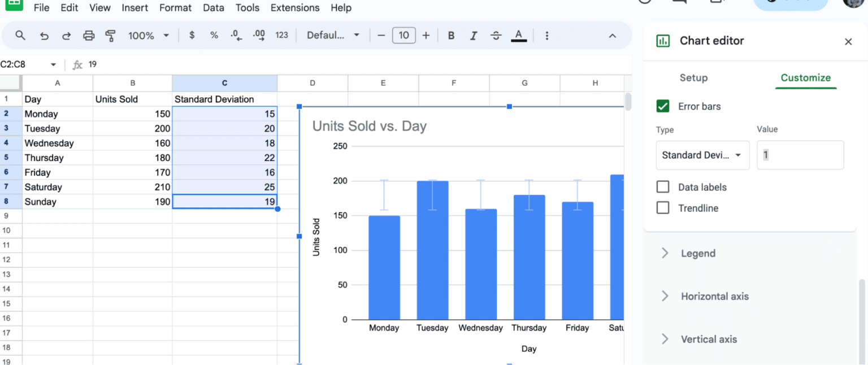The width and height of the screenshot is (868, 365).
Task: Click the Redo arrow in toolbar
Action: click(66, 36)
